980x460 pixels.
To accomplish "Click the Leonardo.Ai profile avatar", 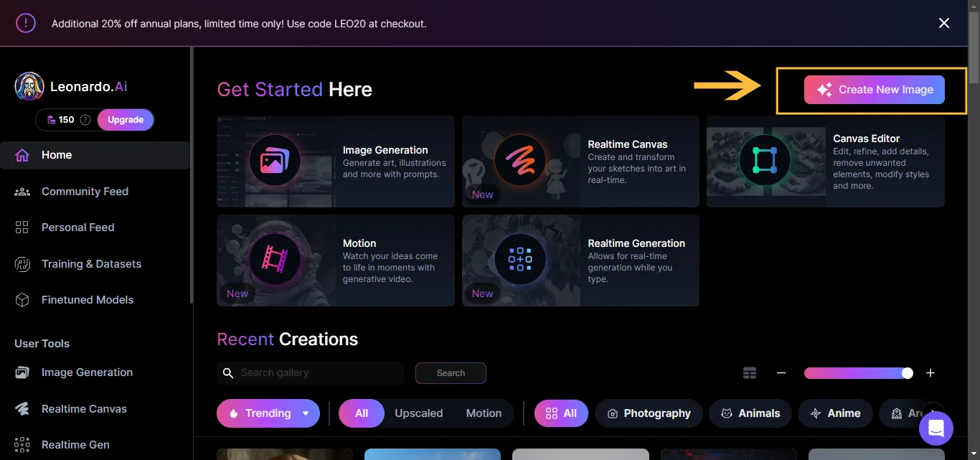I will click(28, 86).
